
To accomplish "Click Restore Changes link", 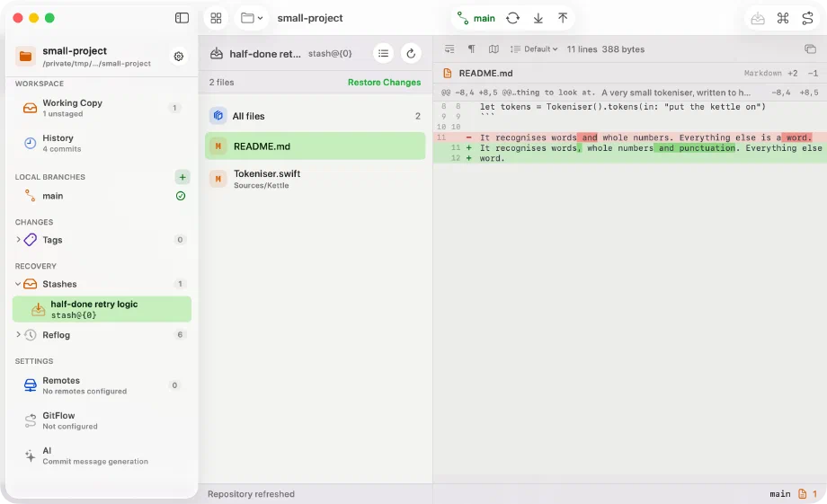I will pyautogui.click(x=384, y=83).
